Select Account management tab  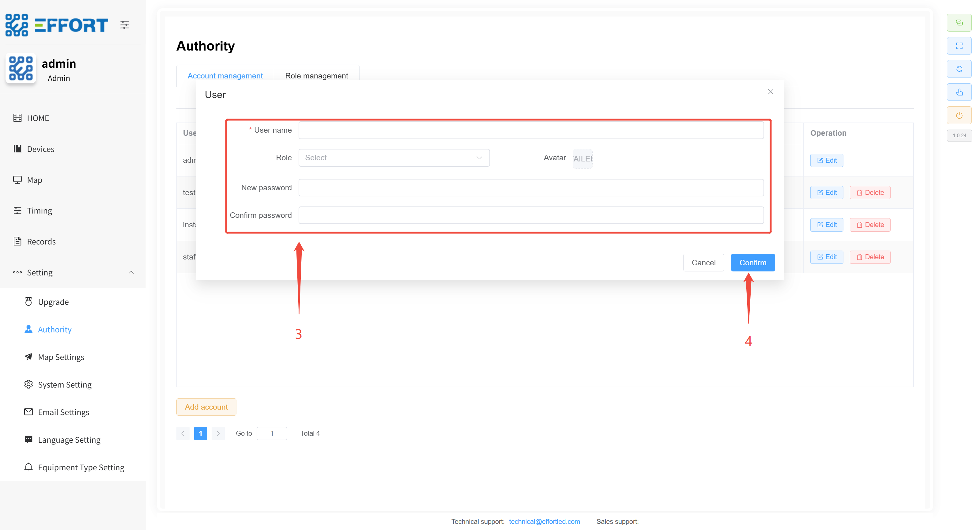pyautogui.click(x=225, y=76)
